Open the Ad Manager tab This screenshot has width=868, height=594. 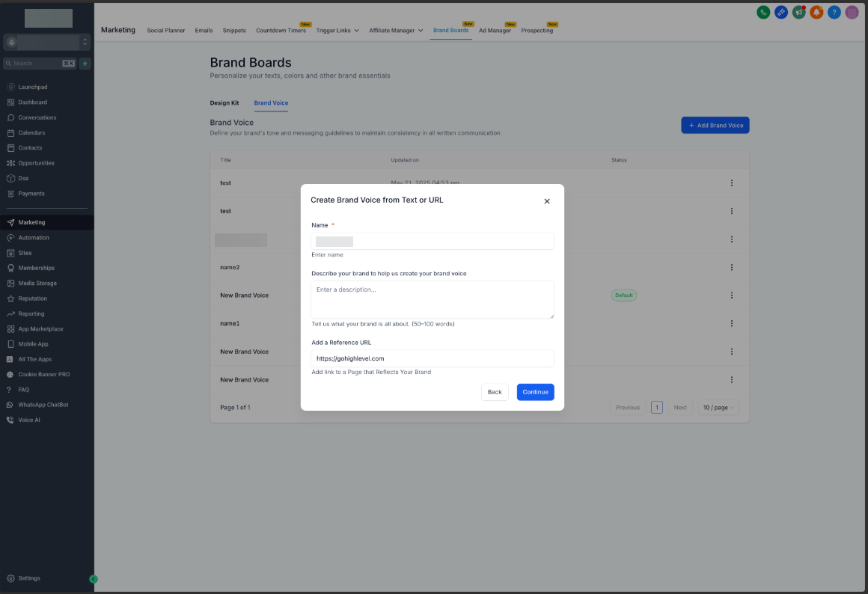(495, 31)
